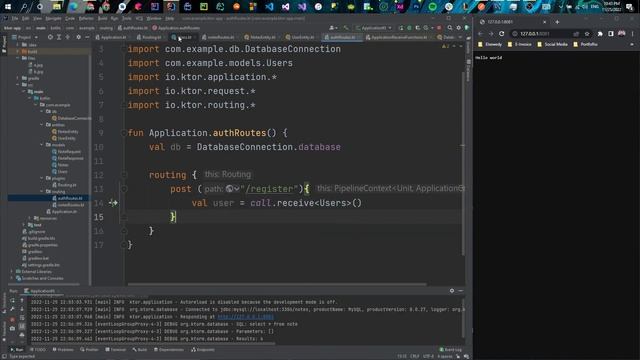This screenshot has width=640, height=360.
Task: Switch to the Application.kt editor tab
Action: coord(111,37)
